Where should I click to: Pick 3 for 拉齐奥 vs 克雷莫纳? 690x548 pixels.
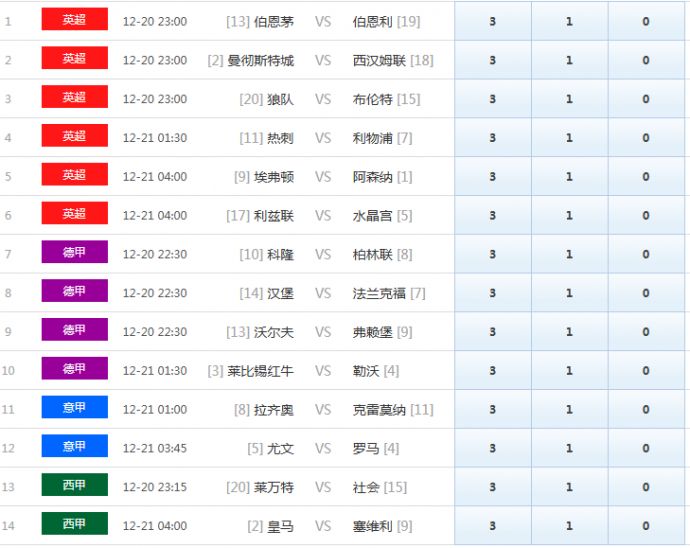tap(493, 409)
